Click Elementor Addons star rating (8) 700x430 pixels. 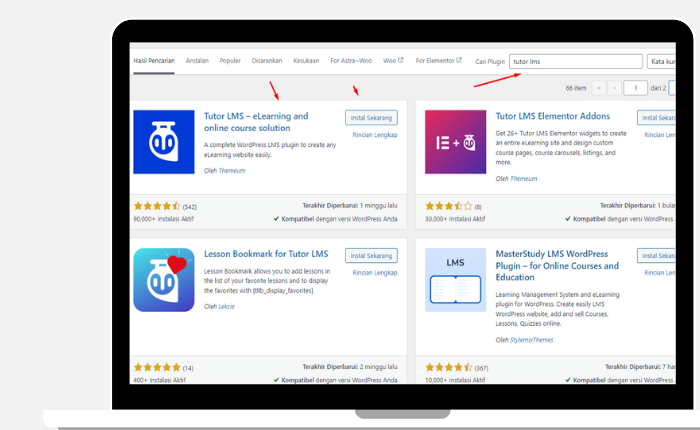(x=449, y=206)
